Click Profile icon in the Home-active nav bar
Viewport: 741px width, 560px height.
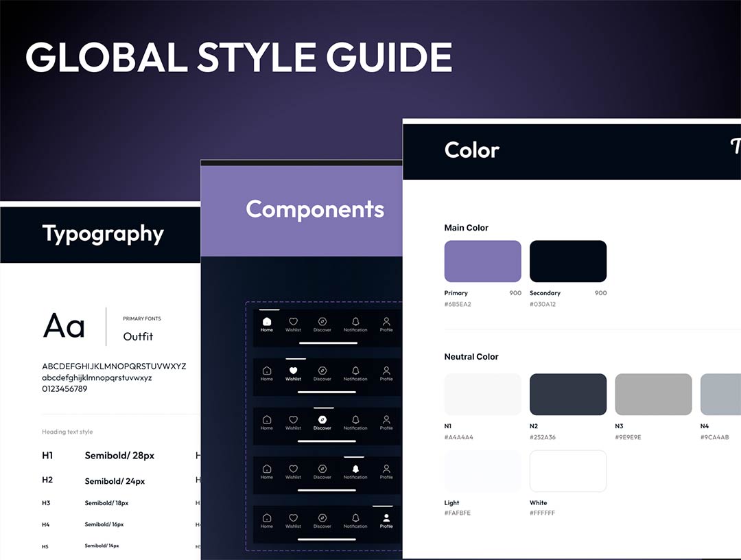[x=386, y=322]
